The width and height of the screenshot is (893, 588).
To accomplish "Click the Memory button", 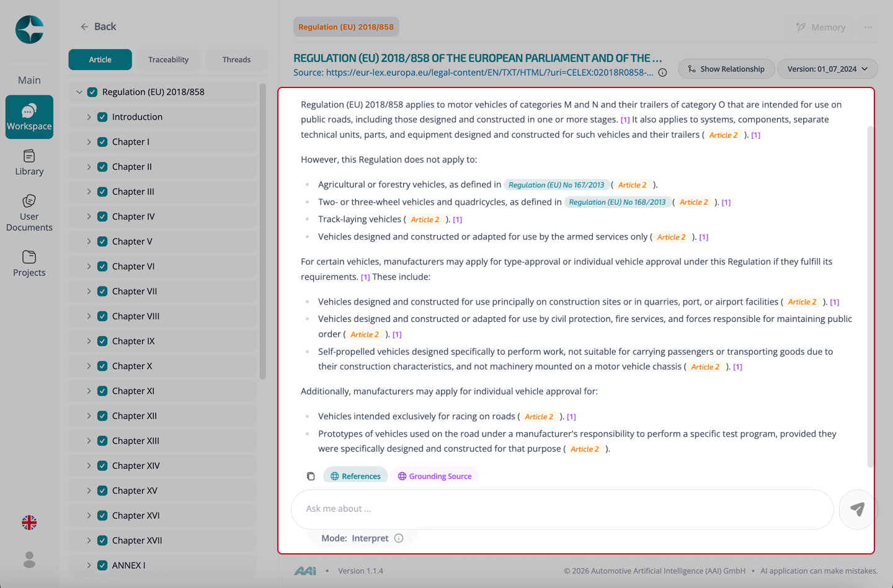I will [820, 27].
